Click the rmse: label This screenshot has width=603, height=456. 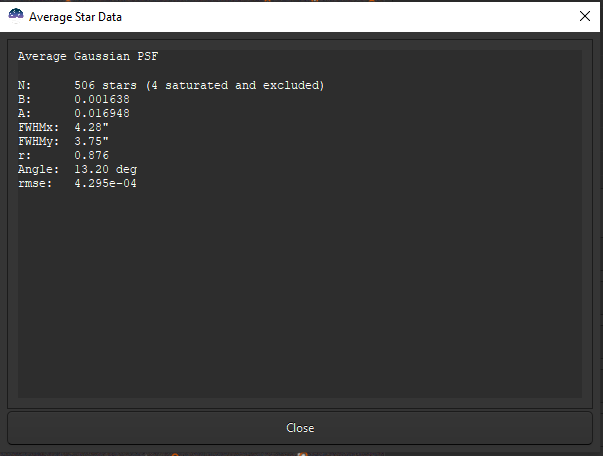click(35, 184)
